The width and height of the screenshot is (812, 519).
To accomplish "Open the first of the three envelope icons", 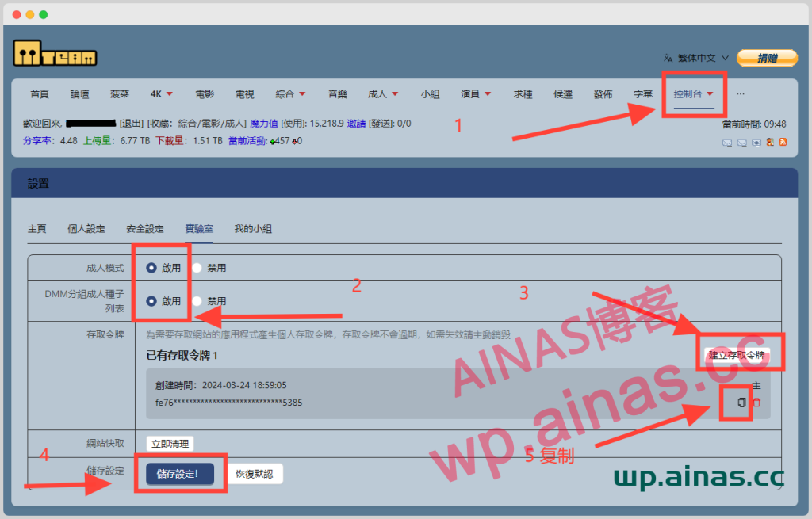I will coord(727,143).
